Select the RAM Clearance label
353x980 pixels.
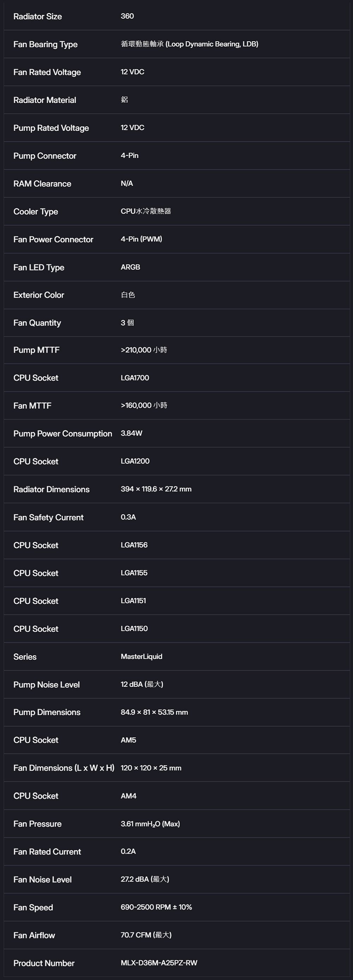click(42, 184)
